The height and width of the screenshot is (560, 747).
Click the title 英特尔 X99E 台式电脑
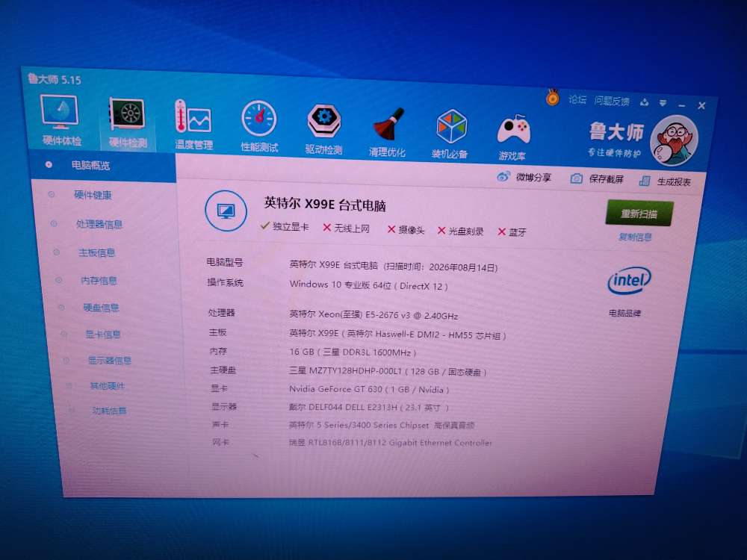325,205
